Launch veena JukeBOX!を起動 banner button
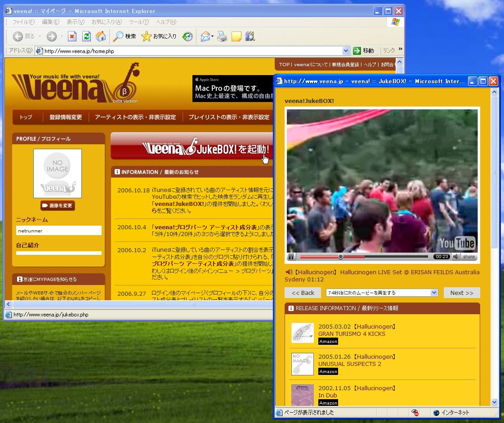Screen dimensions: 504x423 pyautogui.click(x=192, y=146)
